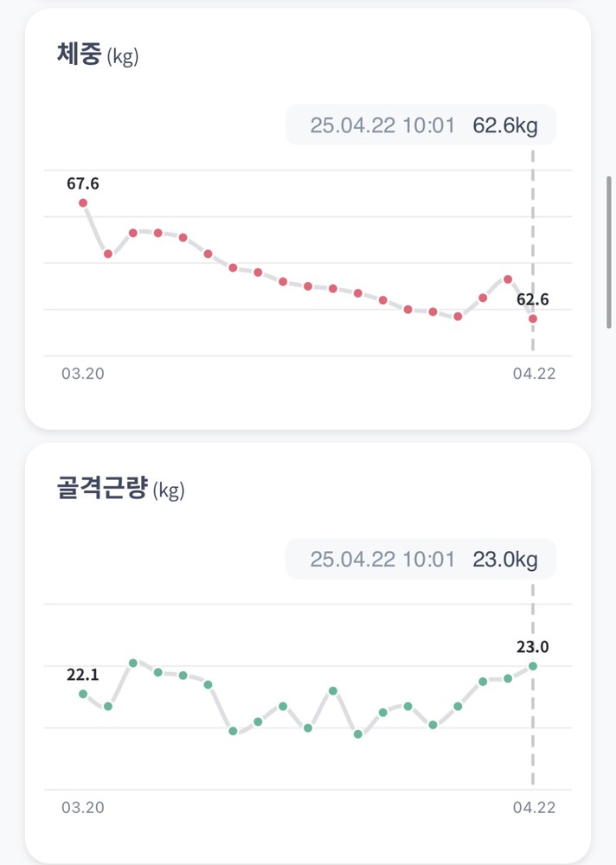The width and height of the screenshot is (616, 865).
Task: Click the 03.20 date label under weight chart
Action: pos(83,375)
